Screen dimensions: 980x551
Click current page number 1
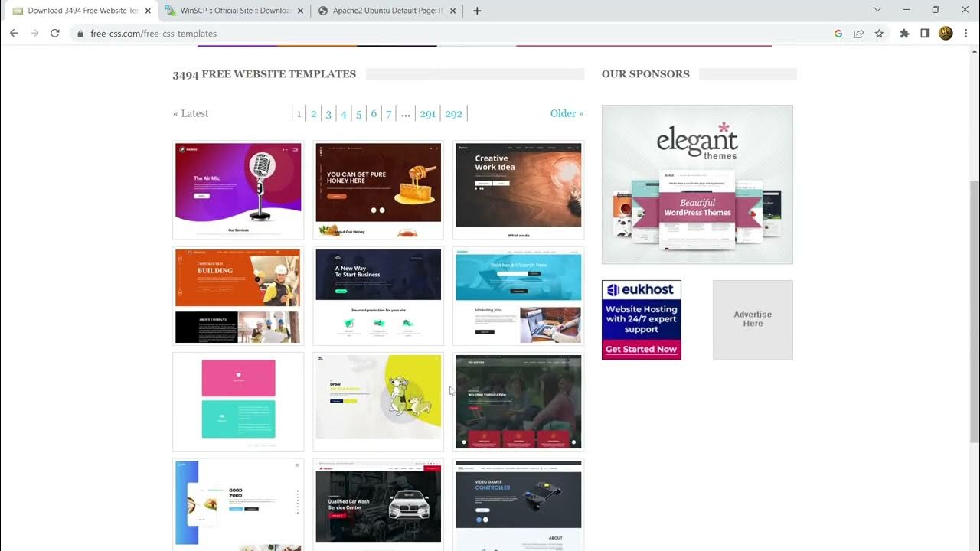[x=299, y=113]
